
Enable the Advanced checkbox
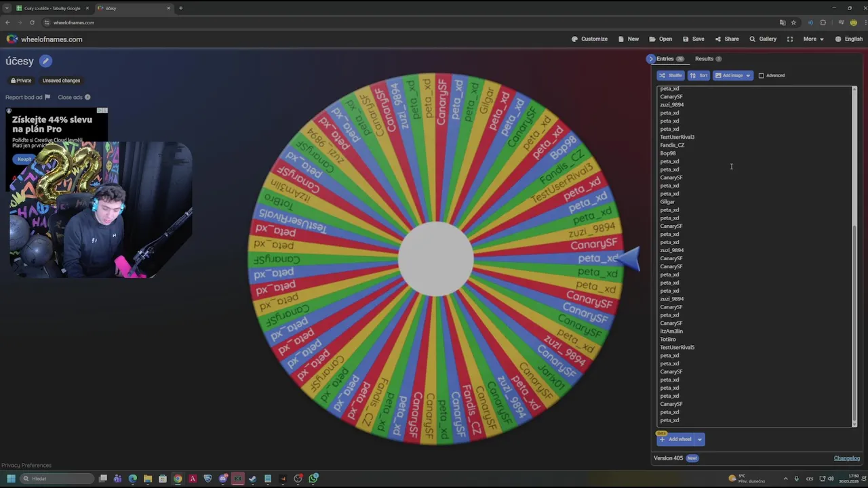pos(761,75)
